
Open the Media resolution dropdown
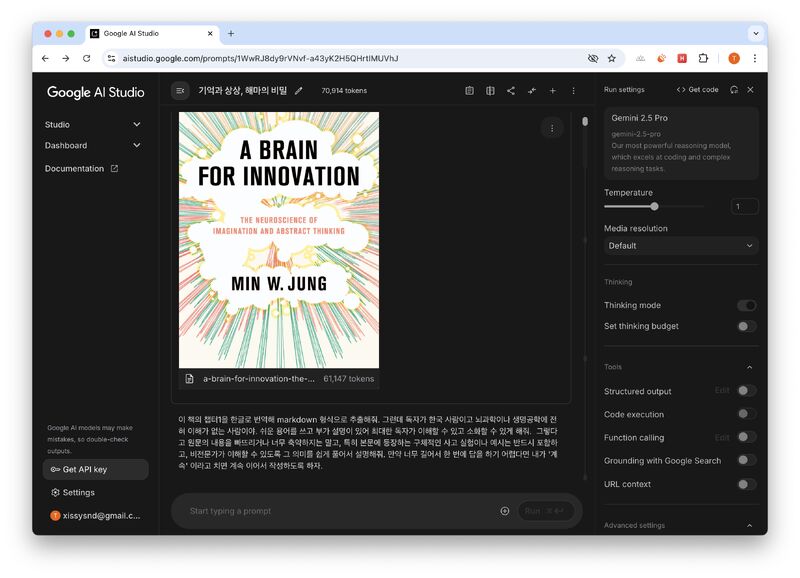point(680,245)
